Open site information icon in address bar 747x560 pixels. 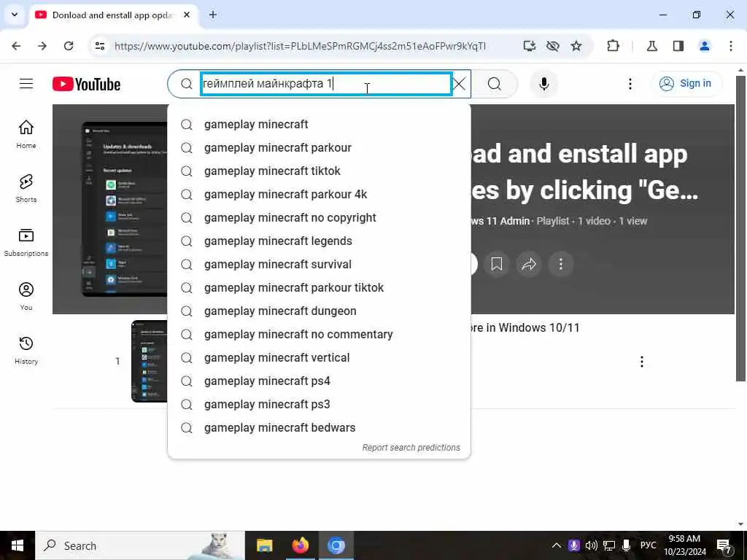(x=99, y=46)
